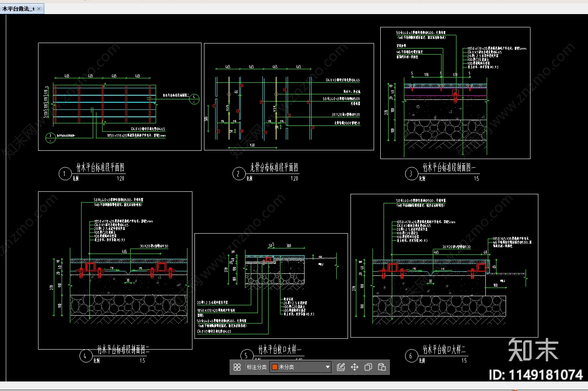Click the 标注分类 label in toolbar
Screen dimensions: 588x391
(257, 367)
